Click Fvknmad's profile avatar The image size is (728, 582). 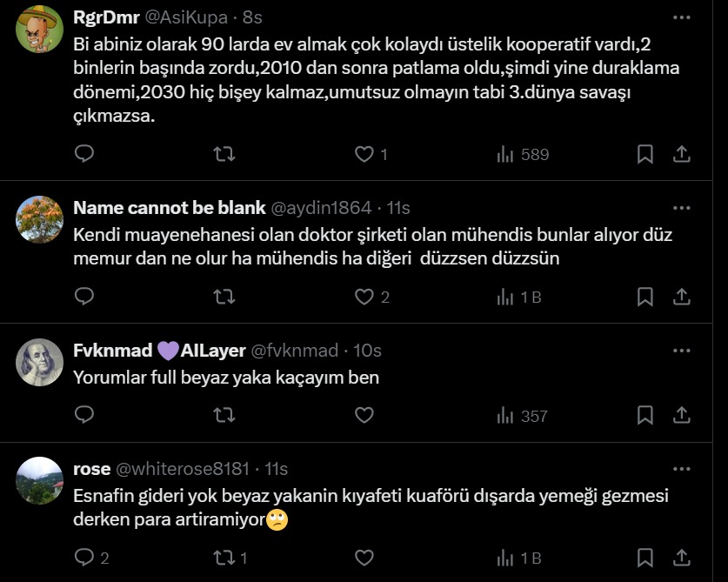click(x=40, y=363)
